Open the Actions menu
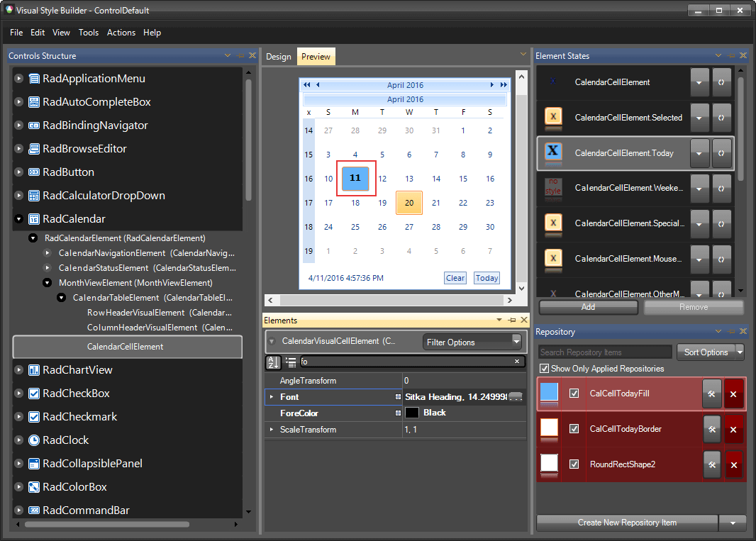Image resolution: width=756 pixels, height=541 pixels. coord(121,33)
